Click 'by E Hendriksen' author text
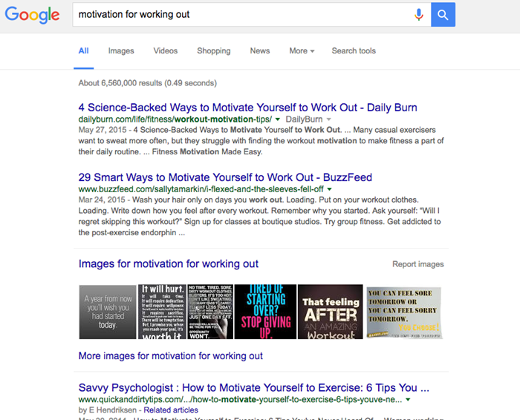Viewport: 520px width, 420px height. point(108,410)
